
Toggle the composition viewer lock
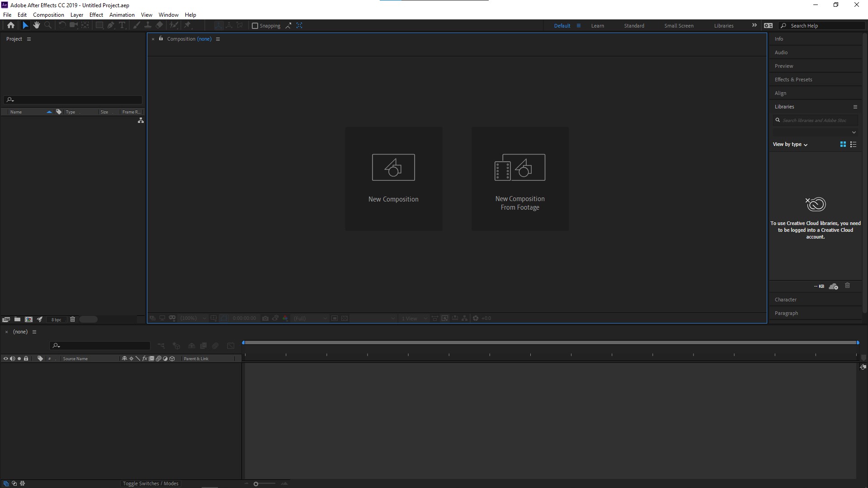pos(161,39)
